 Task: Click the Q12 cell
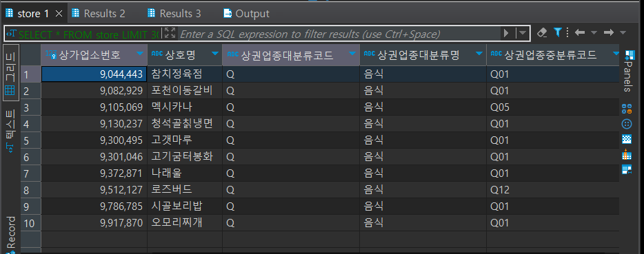click(553, 189)
